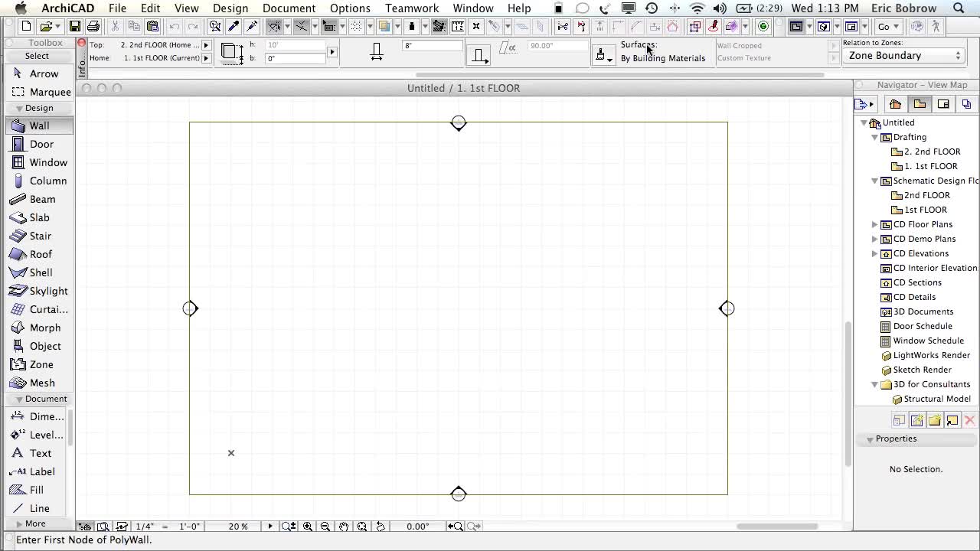Select 2. 2nd FLOOR view under Drafting

[925, 152]
